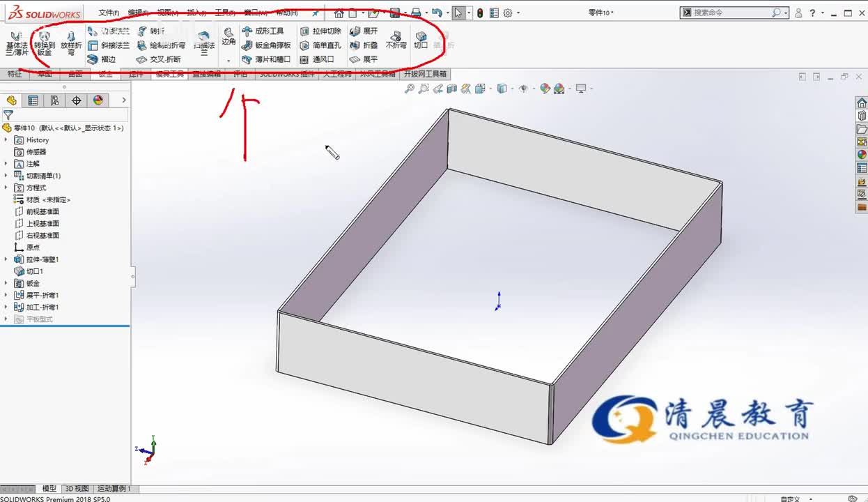Select the 转折 jog tool
868x502 pixels.
[151, 31]
